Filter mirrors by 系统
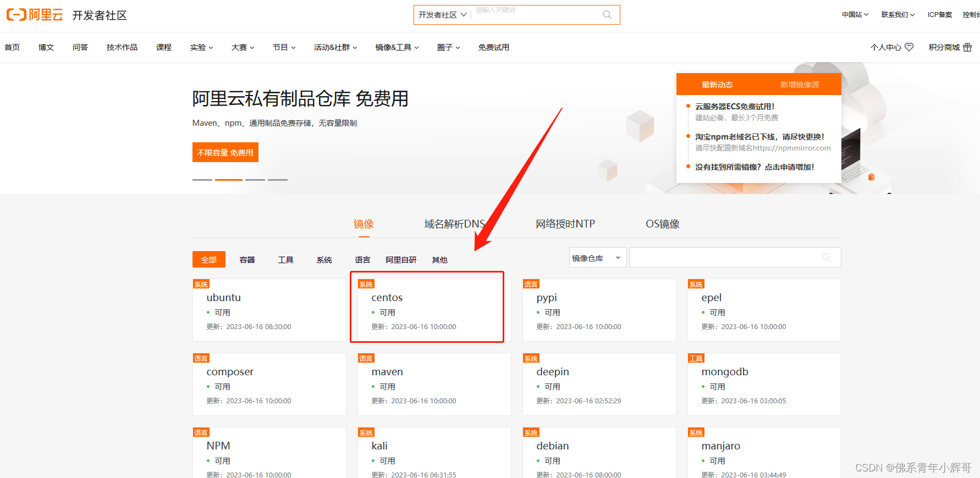Screen dimensions: 980x478 (x=324, y=259)
